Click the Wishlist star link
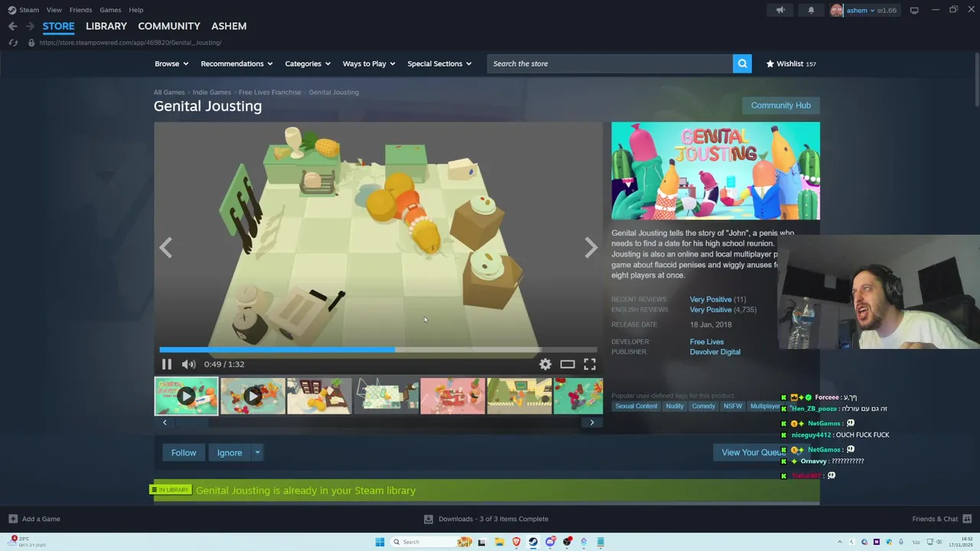 [x=791, y=64]
